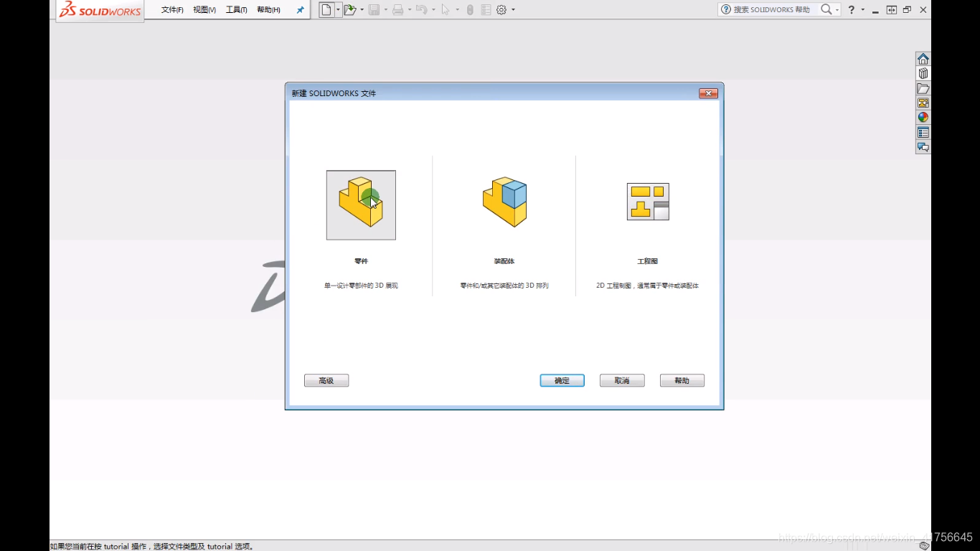Click the SOLIDWORKS logo
The height and width of the screenshot is (551, 980).
pos(100,10)
